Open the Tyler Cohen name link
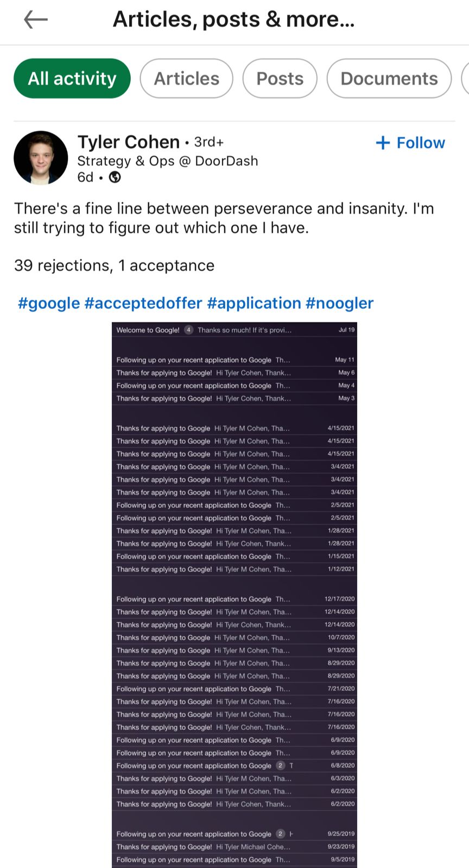The width and height of the screenshot is (469, 868). point(129,142)
